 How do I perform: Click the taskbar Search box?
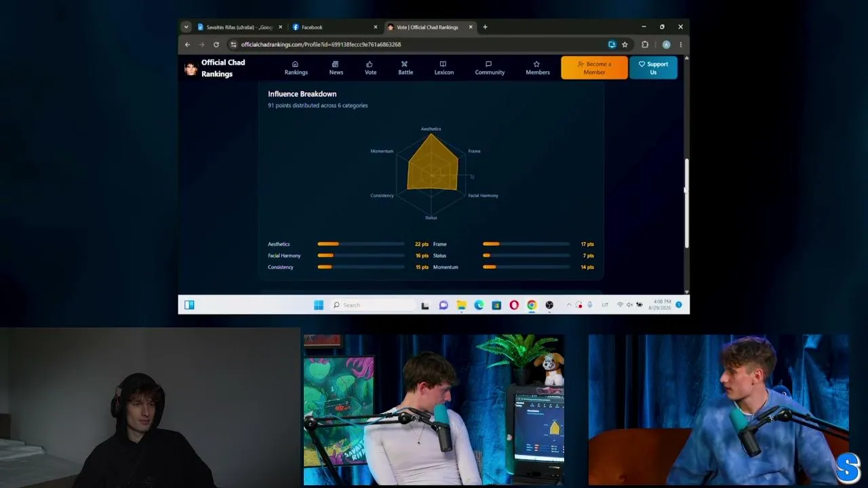(x=372, y=305)
